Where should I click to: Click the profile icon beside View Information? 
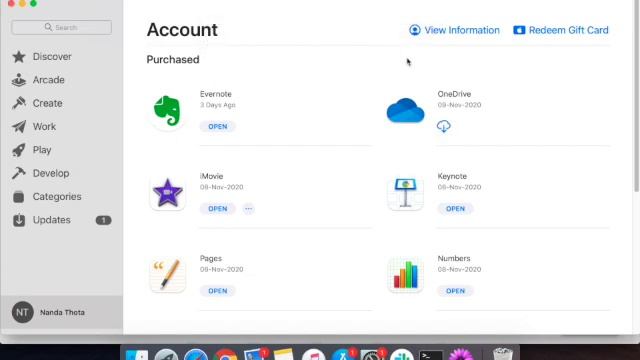click(415, 30)
